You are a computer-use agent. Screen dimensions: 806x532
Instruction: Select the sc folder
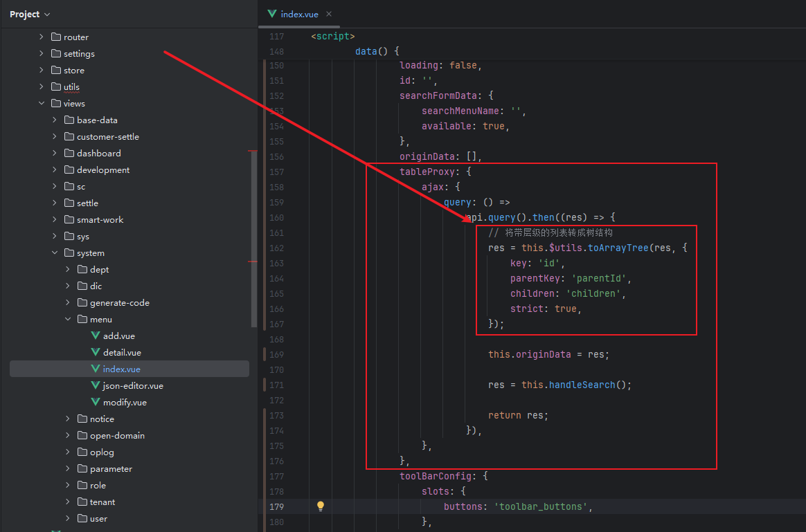tap(81, 186)
